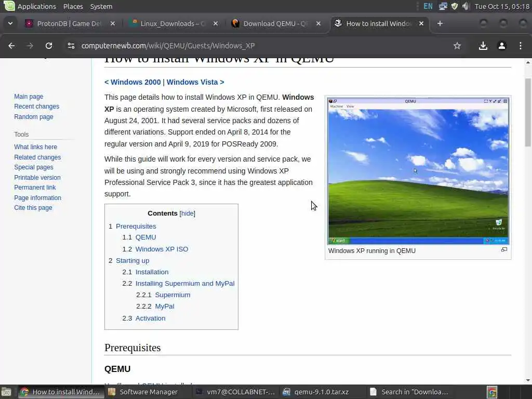Open the volume speaker tray icon
Viewport: 532px width, 399px height.
coord(466,6)
